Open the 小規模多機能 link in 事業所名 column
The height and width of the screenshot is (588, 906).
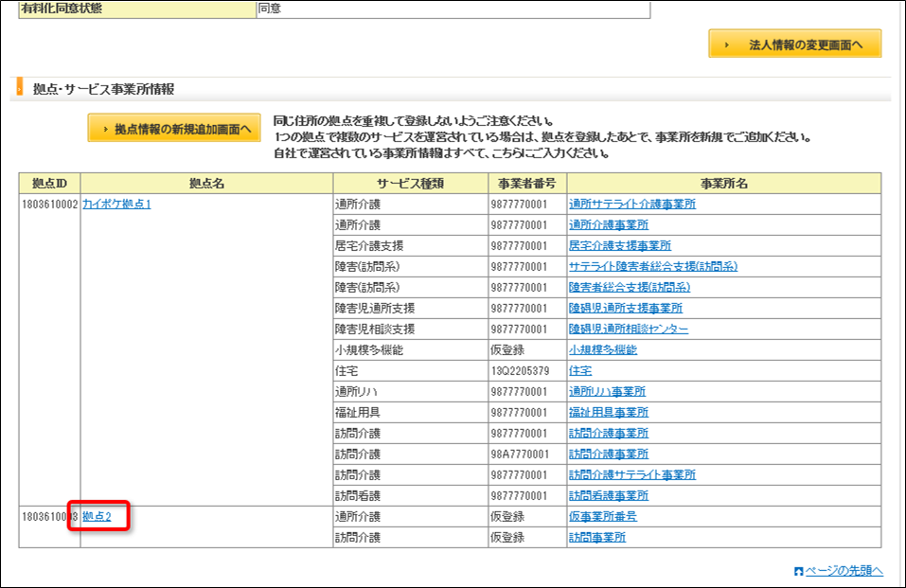click(603, 349)
